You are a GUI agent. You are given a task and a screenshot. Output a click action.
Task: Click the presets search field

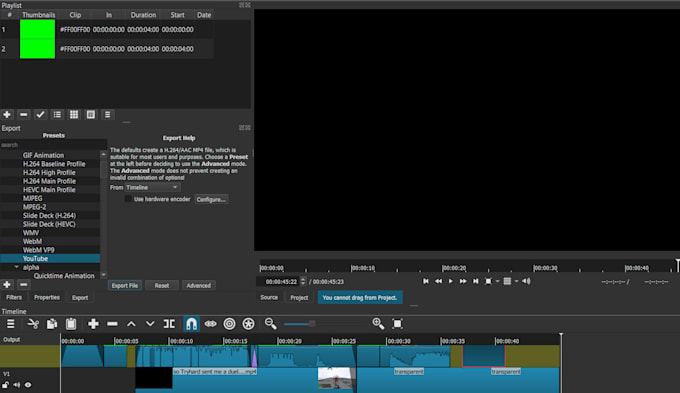pos(53,145)
